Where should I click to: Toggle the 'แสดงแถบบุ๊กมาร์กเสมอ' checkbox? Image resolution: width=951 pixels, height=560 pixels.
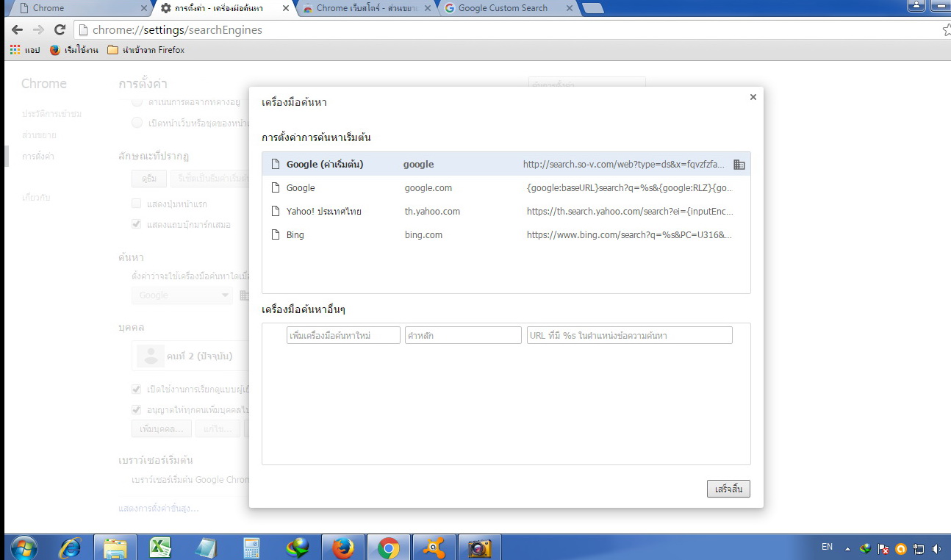[136, 224]
